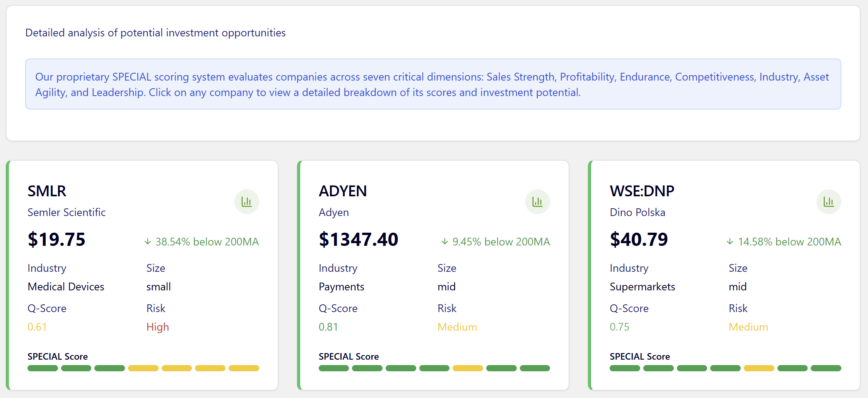Image resolution: width=868 pixels, height=398 pixels.
Task: Click the 38.54% below 200MA label
Action: point(207,242)
